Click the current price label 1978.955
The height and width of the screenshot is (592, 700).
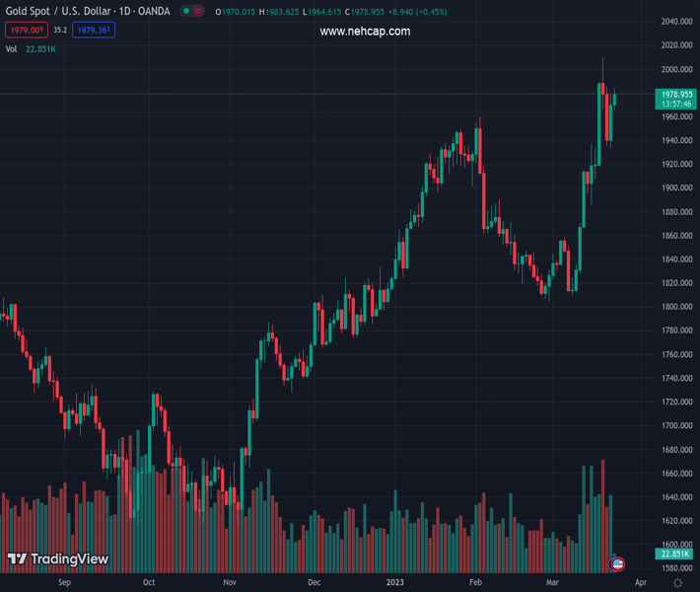coord(675,94)
